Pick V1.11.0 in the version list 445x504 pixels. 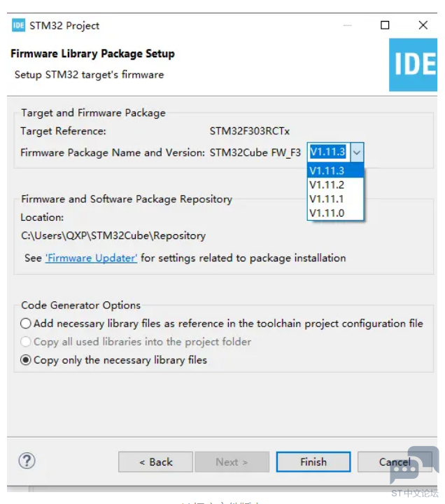[336, 213]
